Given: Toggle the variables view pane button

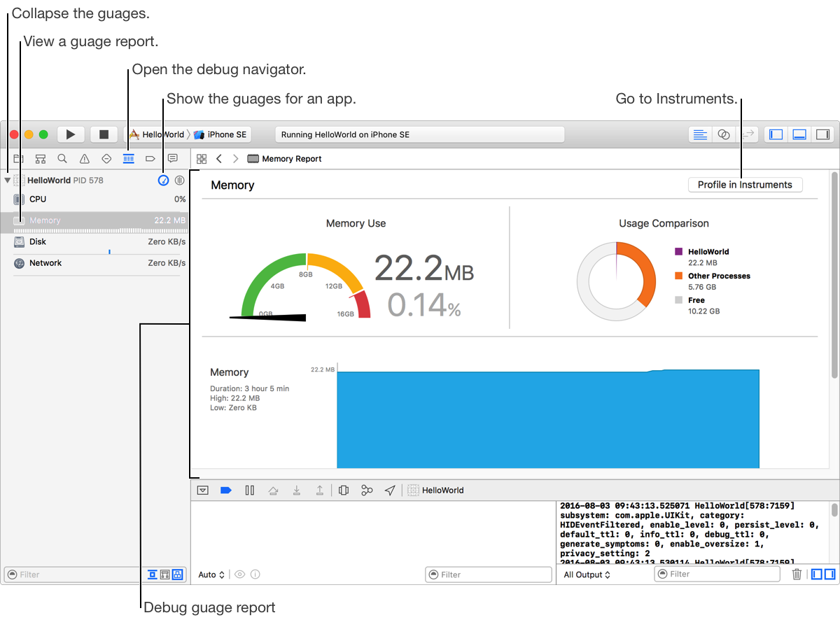Looking at the screenshot, I should coord(817,575).
